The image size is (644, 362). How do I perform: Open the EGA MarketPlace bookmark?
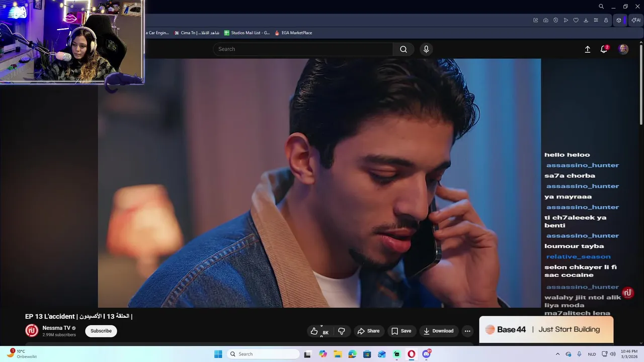pos(293,33)
